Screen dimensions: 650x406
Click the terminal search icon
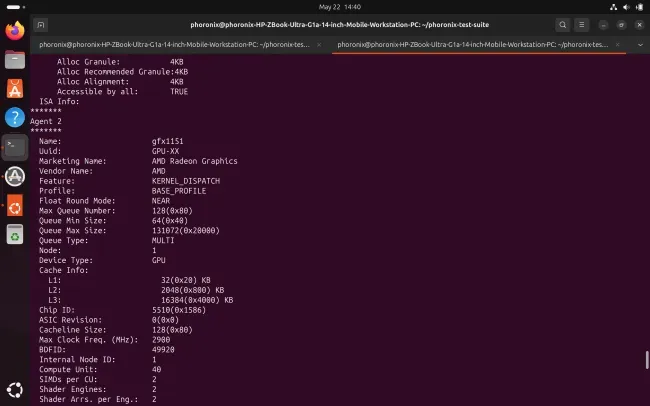[563, 25]
